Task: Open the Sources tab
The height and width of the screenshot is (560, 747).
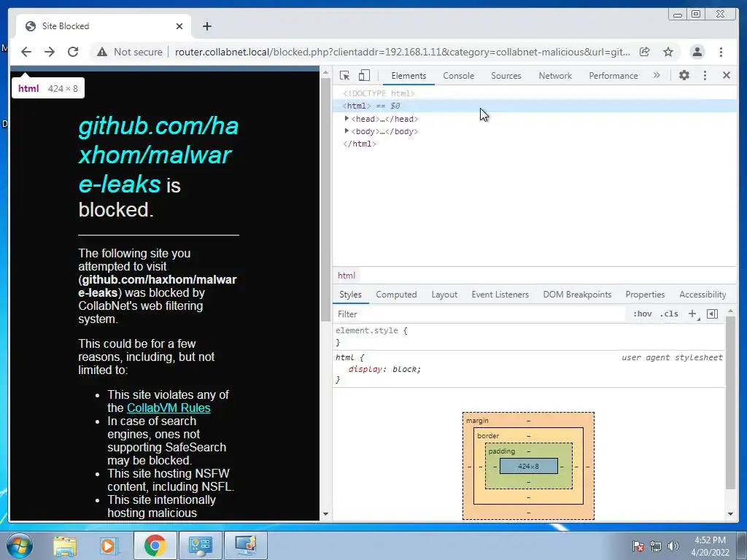Action: tap(506, 76)
